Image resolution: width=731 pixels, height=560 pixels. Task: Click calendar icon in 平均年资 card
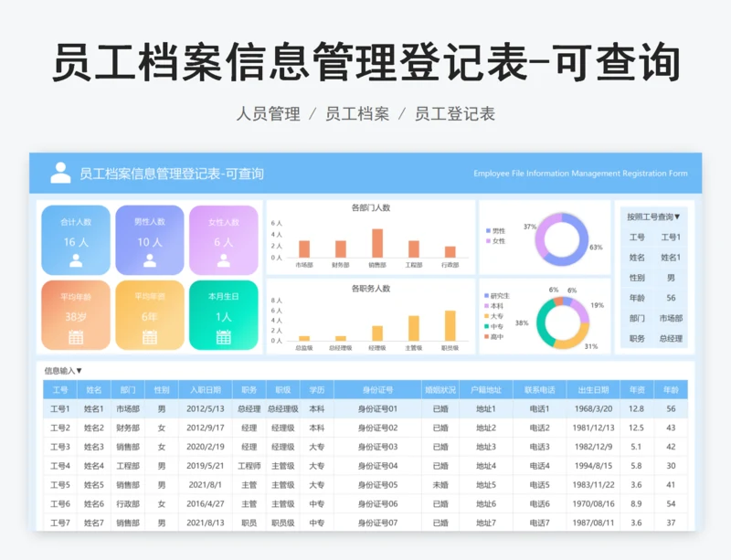point(150,336)
